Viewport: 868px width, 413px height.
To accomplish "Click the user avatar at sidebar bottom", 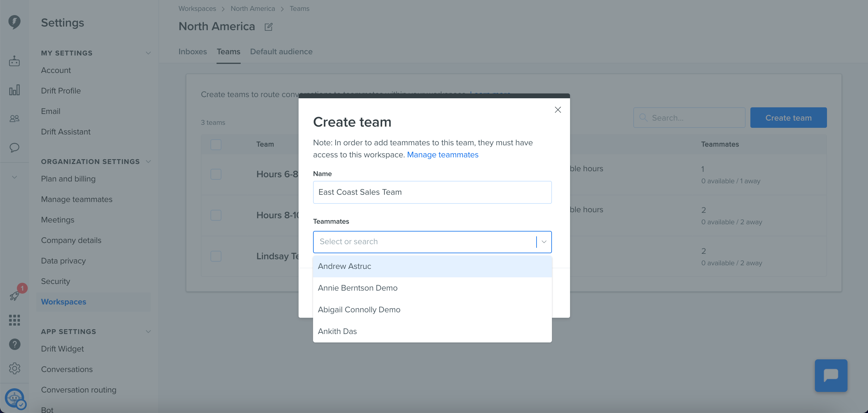I will click(15, 399).
